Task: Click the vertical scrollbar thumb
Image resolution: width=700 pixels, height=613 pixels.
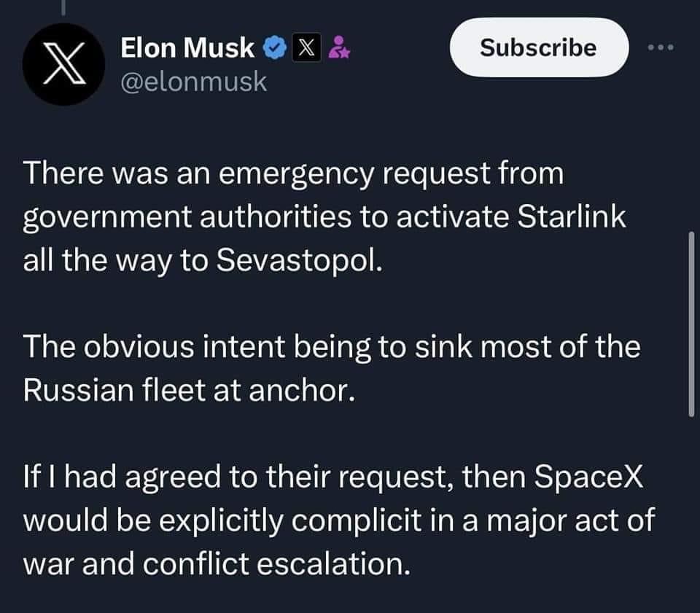Action: (x=691, y=324)
